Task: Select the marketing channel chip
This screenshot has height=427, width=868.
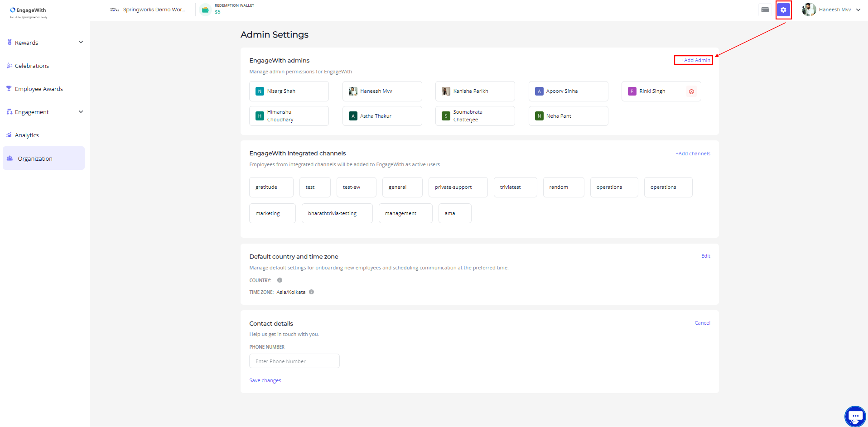Action: pyautogui.click(x=272, y=213)
